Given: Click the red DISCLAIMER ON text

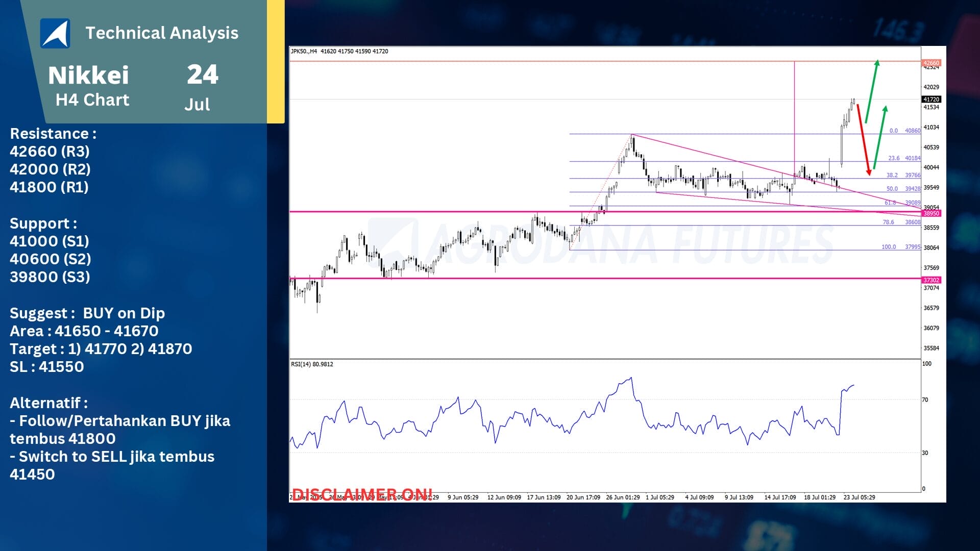Looking at the screenshot, I should point(362,494).
